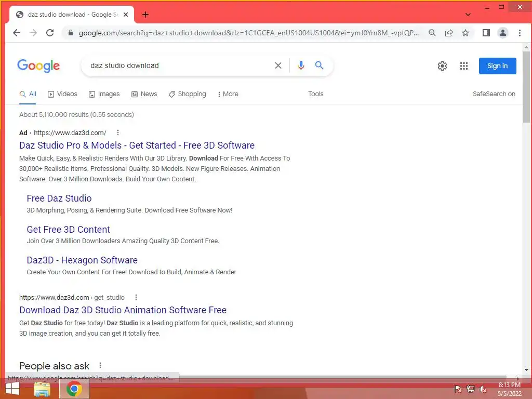532x399 pixels.
Task: Open Action Center flag tray icon
Action: point(458,389)
